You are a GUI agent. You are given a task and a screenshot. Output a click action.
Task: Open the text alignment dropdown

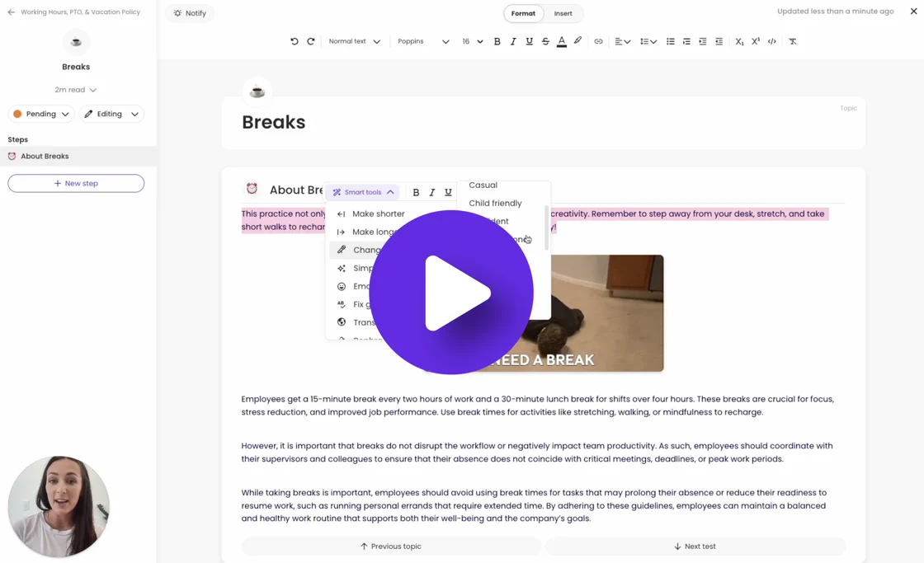(622, 41)
